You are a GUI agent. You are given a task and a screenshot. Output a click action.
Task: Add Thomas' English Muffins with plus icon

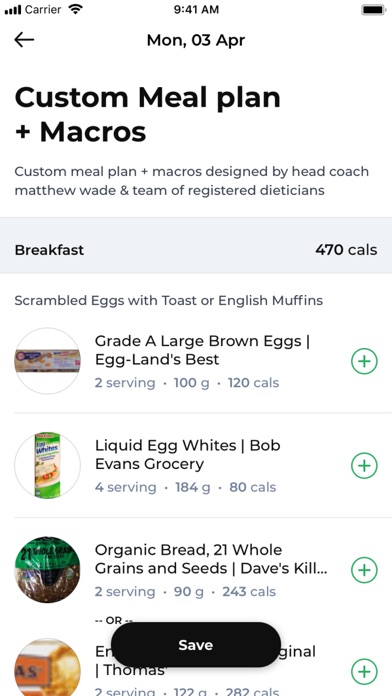pos(364,672)
